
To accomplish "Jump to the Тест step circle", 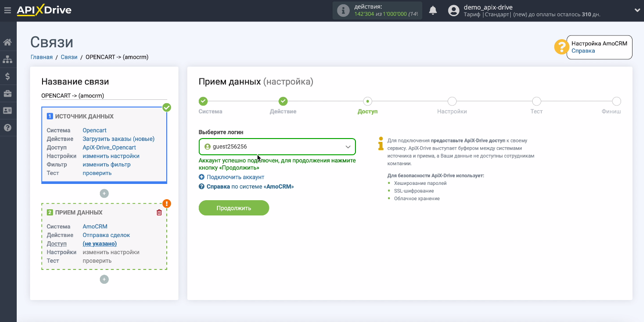I will (537, 101).
